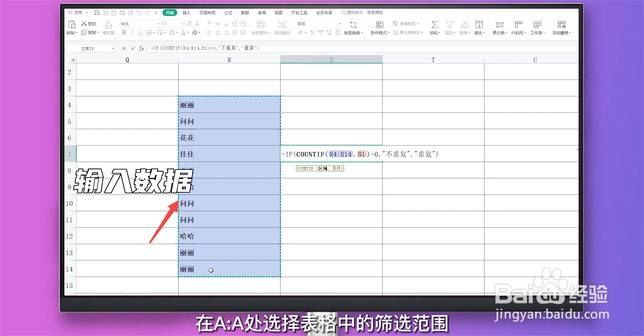
Task: Click the AutoSum (求和) sigma icon
Action: tap(434, 24)
